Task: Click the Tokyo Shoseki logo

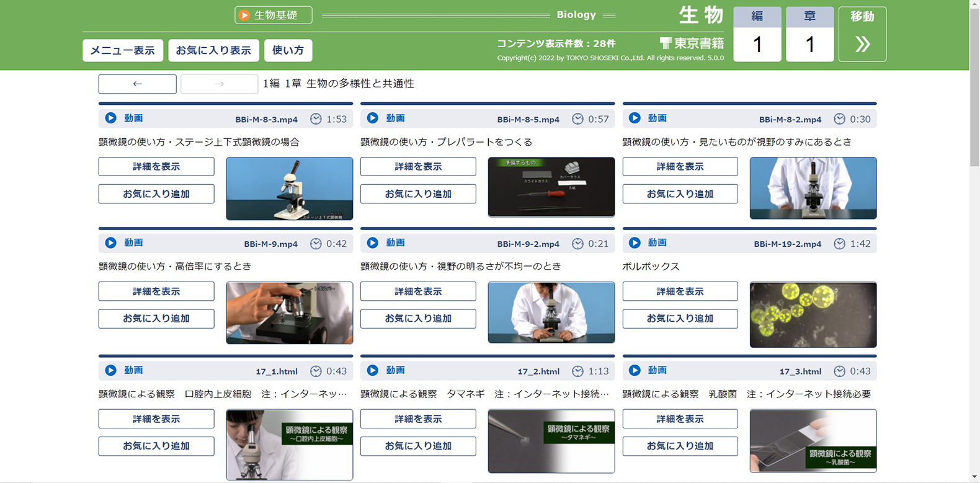Action: point(692,43)
